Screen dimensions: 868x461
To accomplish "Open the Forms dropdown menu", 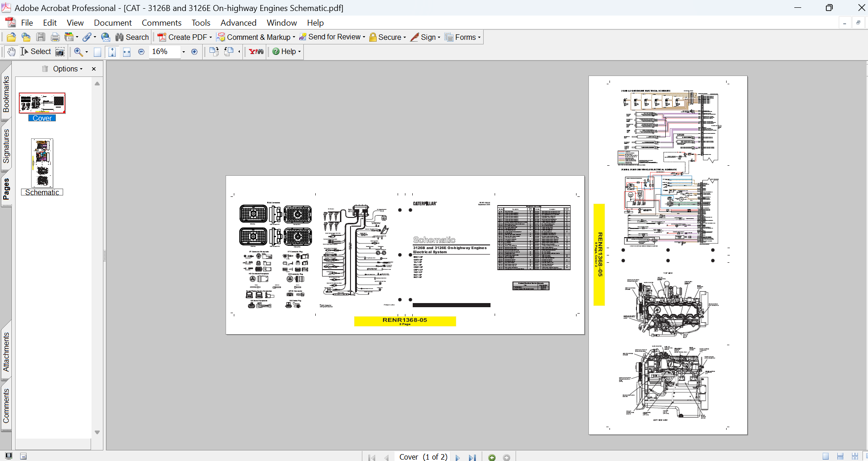I will pos(463,37).
